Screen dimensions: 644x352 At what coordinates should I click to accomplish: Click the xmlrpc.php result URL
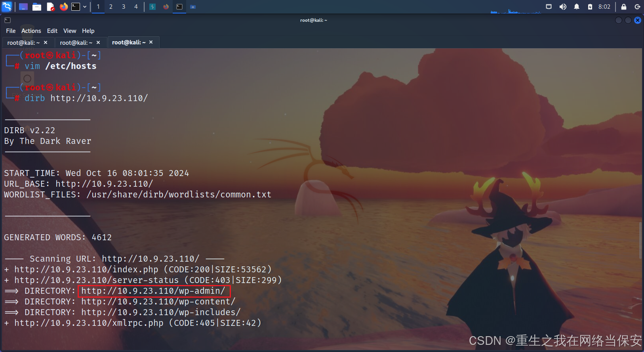pos(89,323)
